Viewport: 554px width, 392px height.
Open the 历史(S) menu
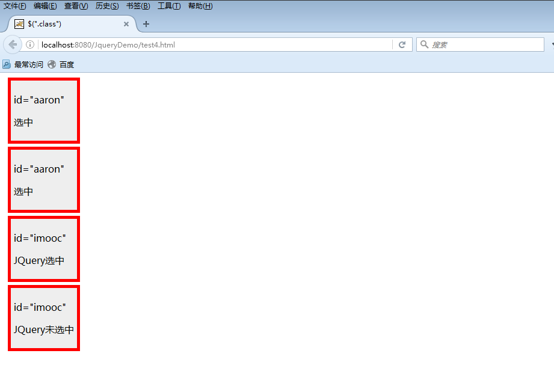[x=107, y=6]
